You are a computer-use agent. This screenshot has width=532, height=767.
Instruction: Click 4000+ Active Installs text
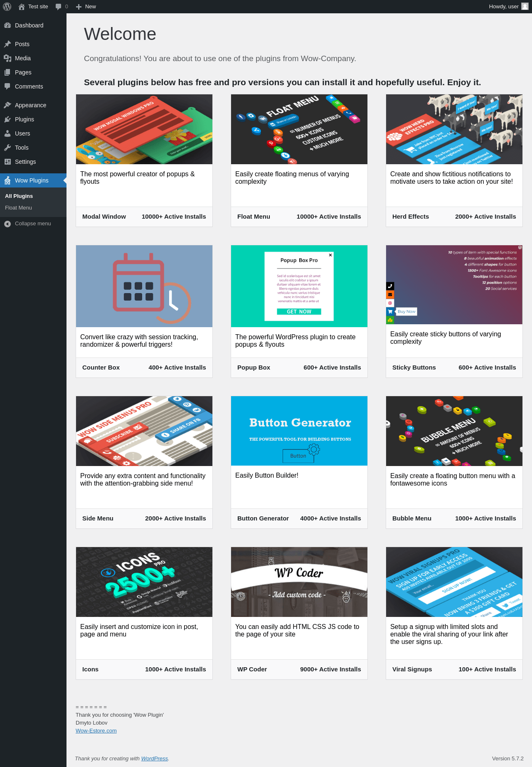click(330, 518)
